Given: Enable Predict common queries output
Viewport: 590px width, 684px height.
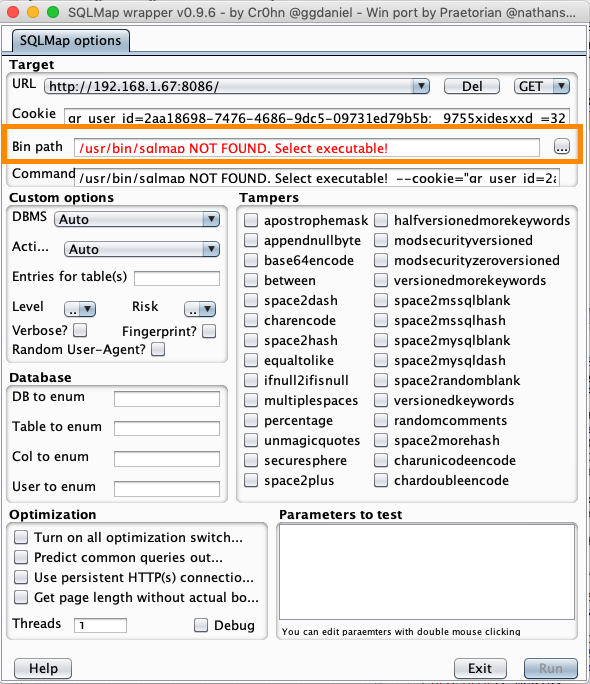Looking at the screenshot, I should 21,557.
